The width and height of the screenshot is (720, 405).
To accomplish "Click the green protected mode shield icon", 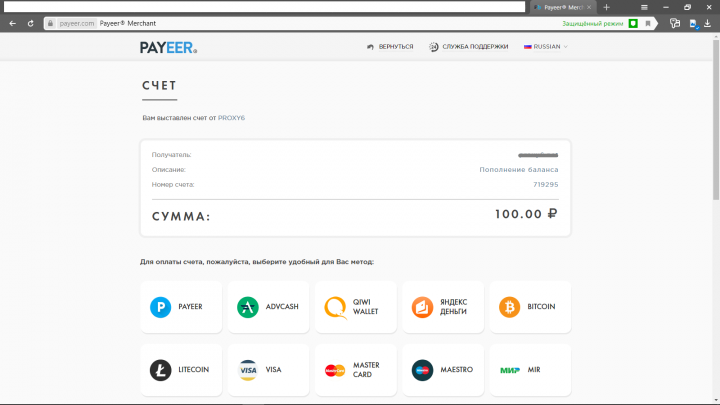I will [633, 23].
